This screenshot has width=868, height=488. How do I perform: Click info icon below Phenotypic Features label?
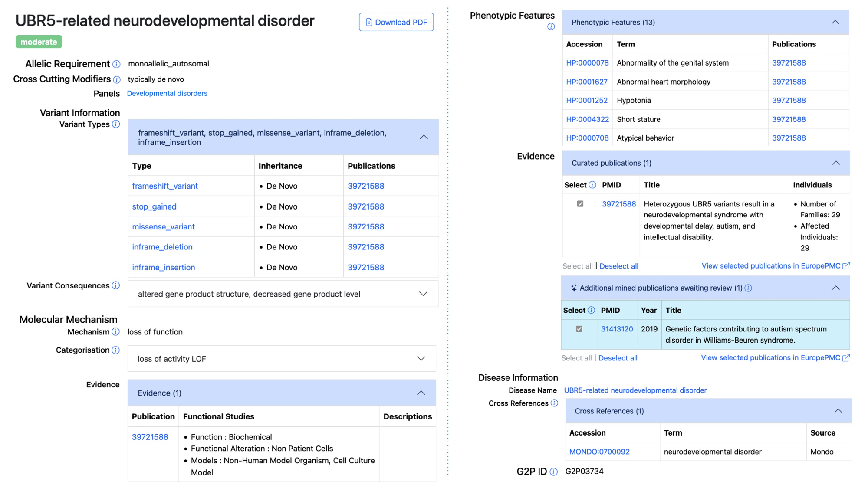tap(551, 27)
